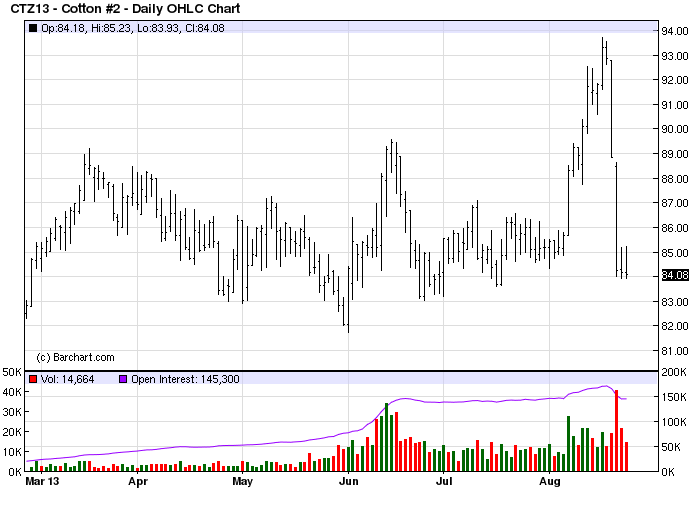Click the 94.00 price axis label

point(675,31)
